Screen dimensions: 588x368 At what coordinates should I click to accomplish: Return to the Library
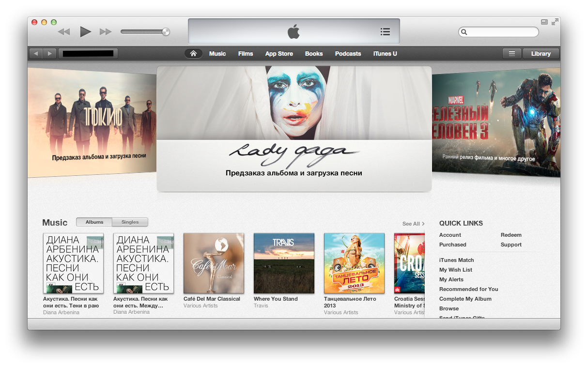[x=541, y=54]
